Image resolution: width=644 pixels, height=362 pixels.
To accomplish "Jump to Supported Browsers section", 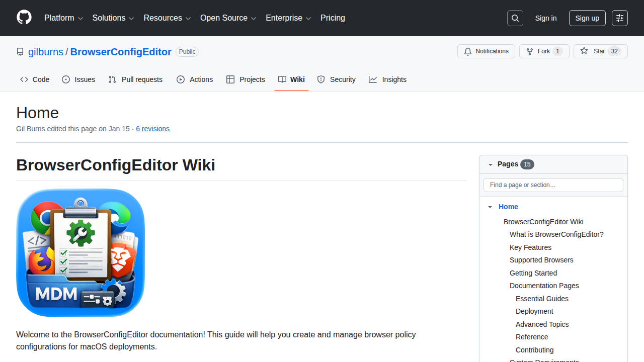I will point(541,260).
